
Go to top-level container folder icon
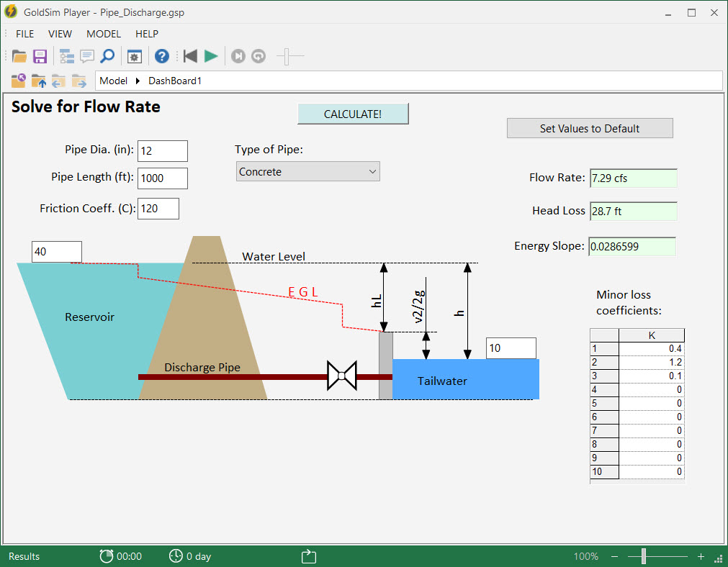click(x=19, y=81)
